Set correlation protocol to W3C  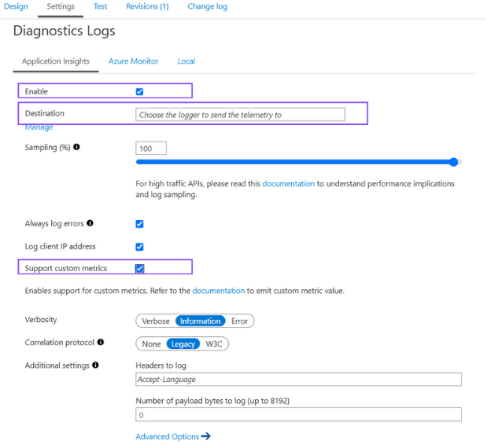(x=214, y=344)
